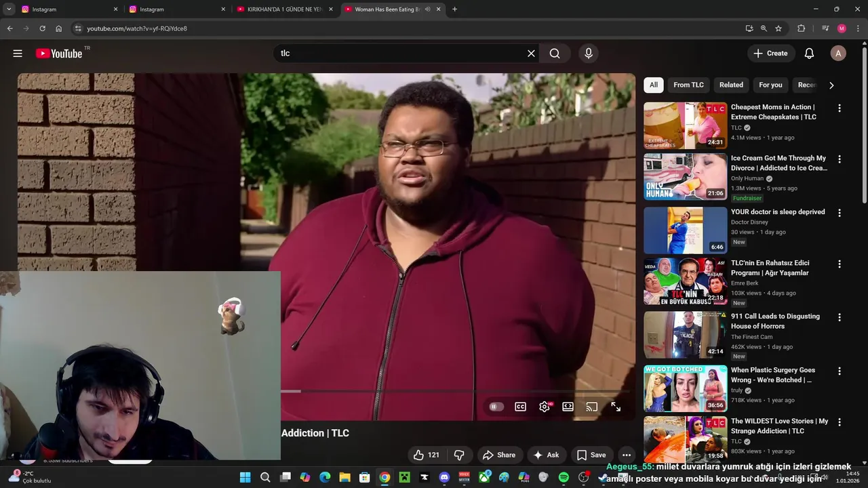Dislike the video with thumbs down
This screenshot has height=488, width=868.
coord(458,455)
